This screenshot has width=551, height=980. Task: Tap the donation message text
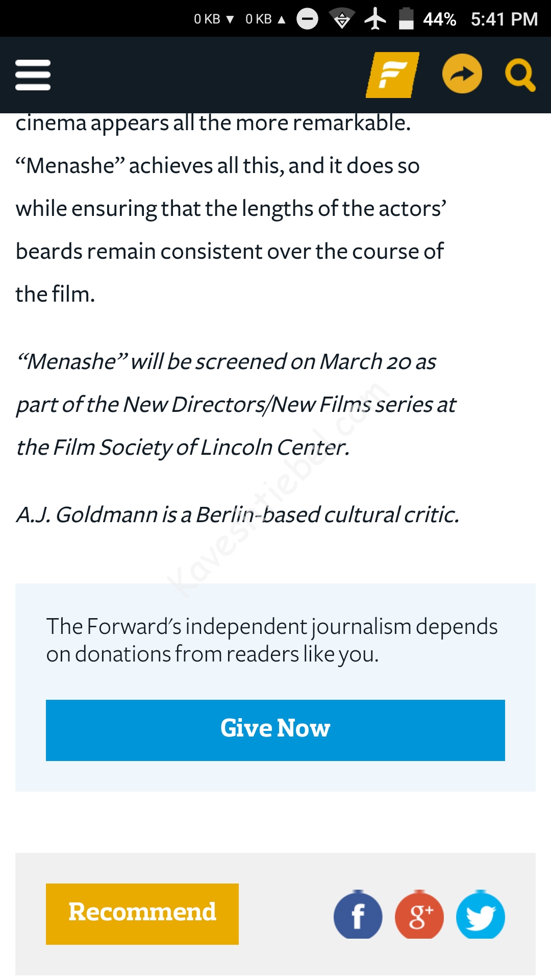(271, 640)
